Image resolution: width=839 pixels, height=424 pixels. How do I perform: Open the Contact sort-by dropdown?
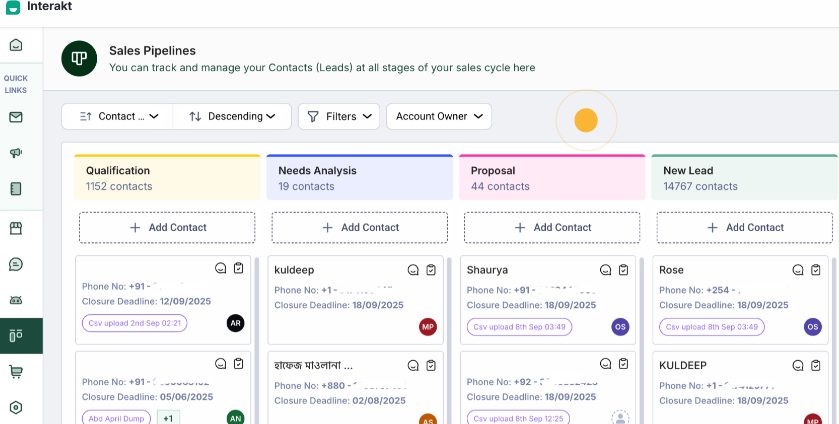[x=117, y=116]
